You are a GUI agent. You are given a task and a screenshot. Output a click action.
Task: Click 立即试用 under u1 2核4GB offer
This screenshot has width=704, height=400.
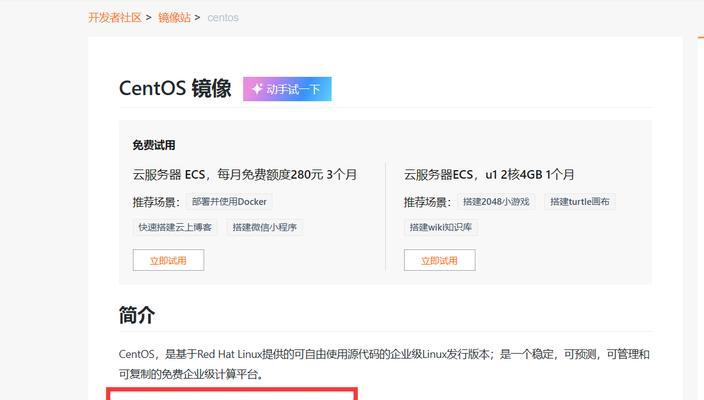click(440, 260)
